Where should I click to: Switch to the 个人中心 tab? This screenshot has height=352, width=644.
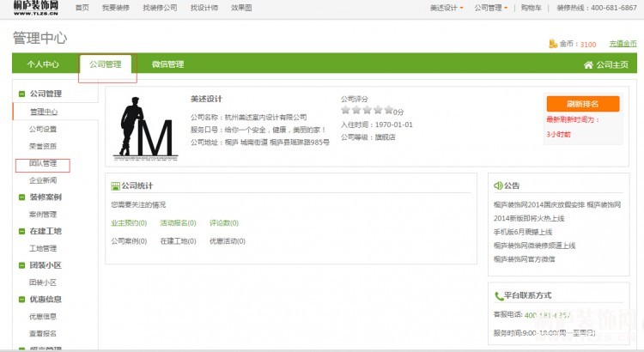[x=43, y=64]
